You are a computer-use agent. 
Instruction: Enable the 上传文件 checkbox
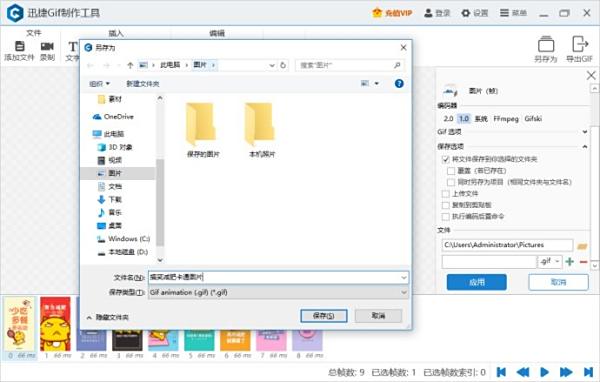coord(446,194)
